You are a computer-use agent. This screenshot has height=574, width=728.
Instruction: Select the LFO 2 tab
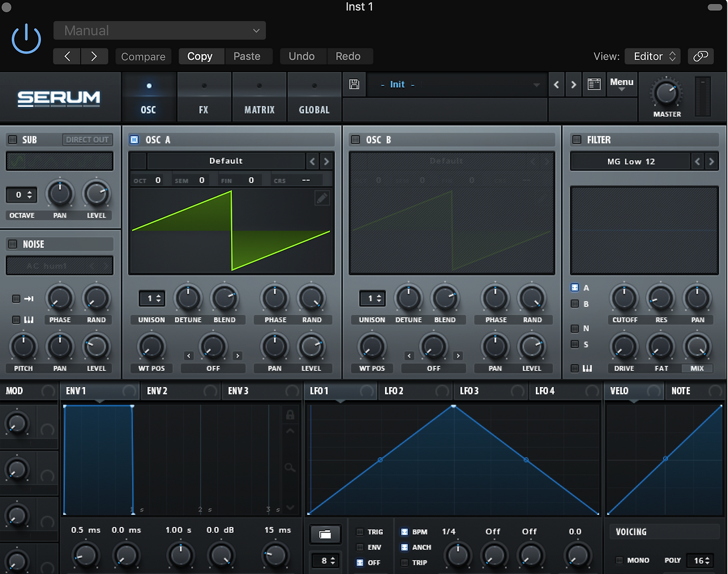416,391
